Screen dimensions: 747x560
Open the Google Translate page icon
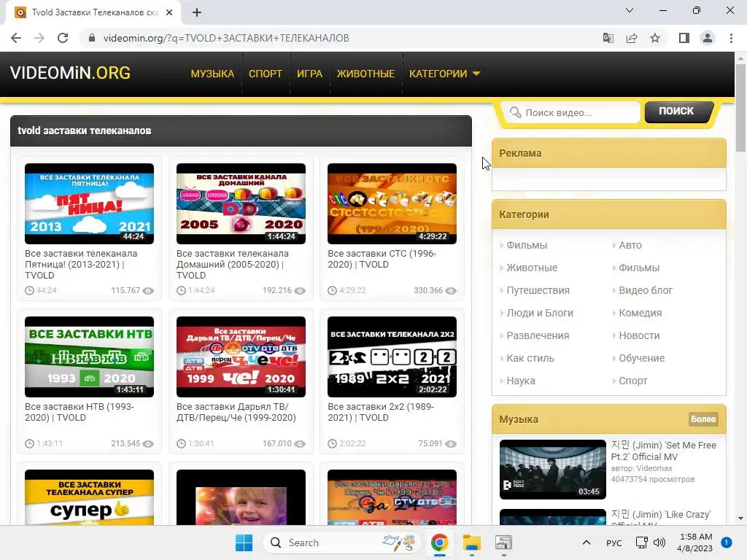(x=608, y=38)
